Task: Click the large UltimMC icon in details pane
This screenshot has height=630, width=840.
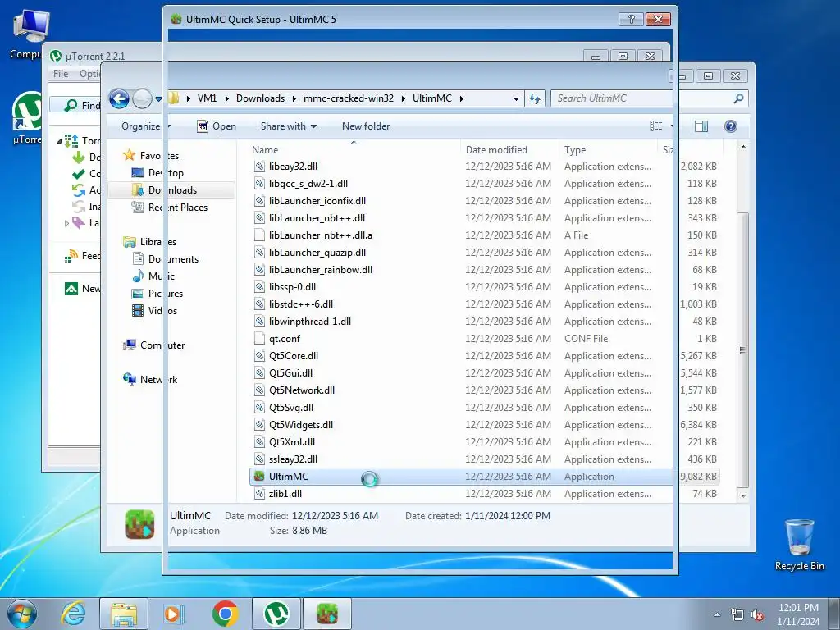Action: click(x=139, y=523)
